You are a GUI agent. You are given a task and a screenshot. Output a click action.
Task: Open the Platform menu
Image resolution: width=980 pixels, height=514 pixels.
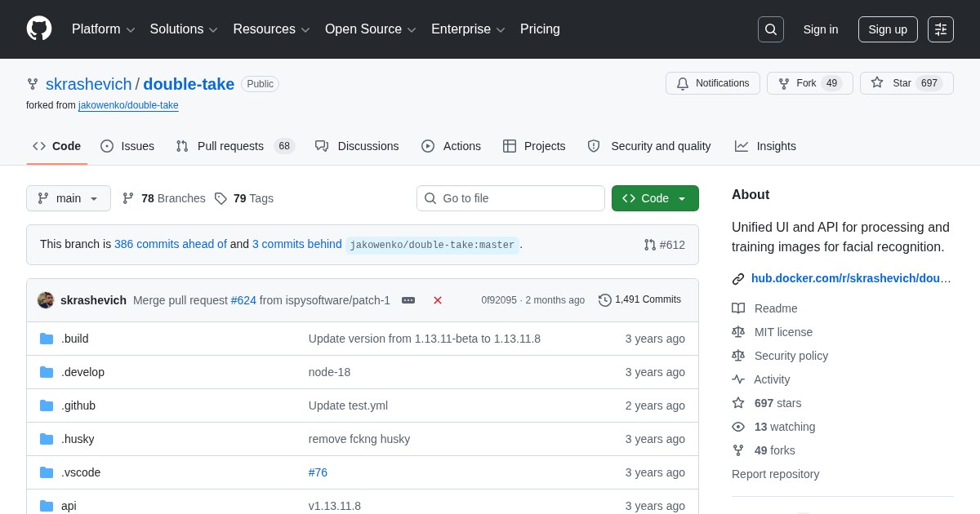(x=104, y=29)
